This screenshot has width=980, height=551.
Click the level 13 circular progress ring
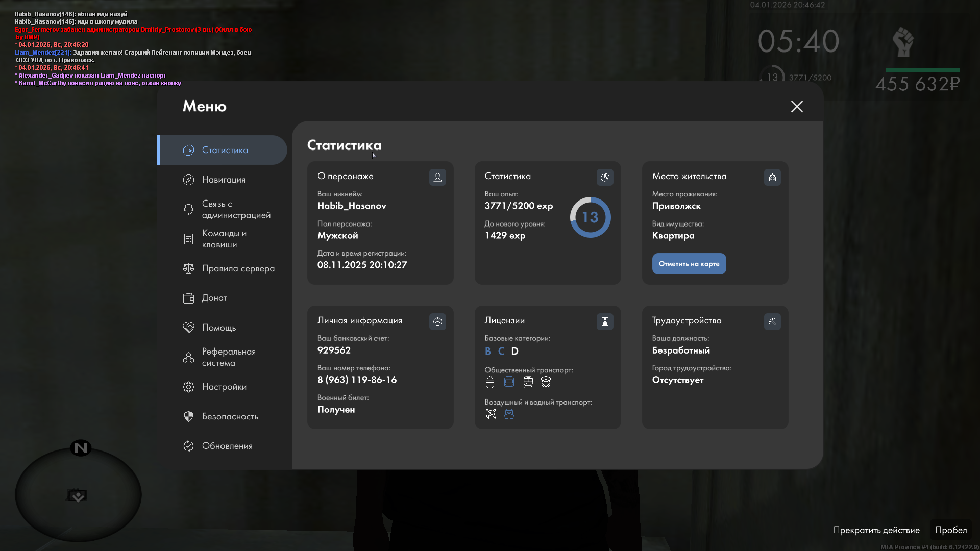click(590, 217)
